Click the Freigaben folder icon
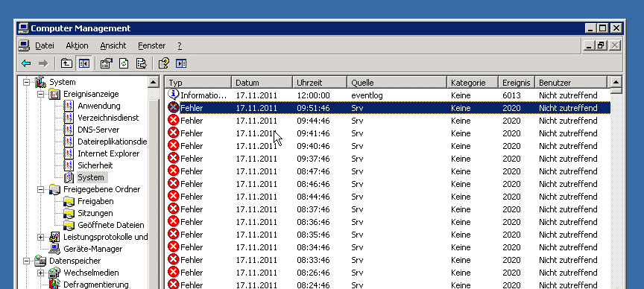The image size is (644, 289). [x=69, y=202]
